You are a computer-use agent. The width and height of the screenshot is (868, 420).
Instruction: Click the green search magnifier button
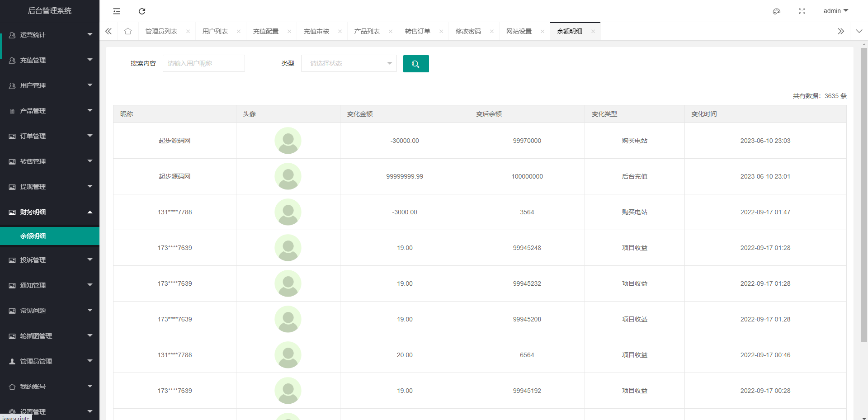(415, 64)
